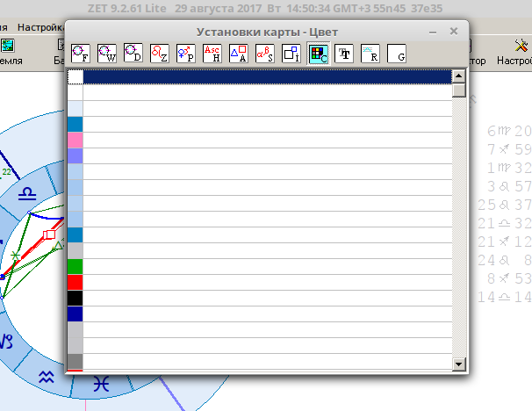The image size is (532, 411).
Task: Select the green color swatch
Action: click(x=75, y=266)
